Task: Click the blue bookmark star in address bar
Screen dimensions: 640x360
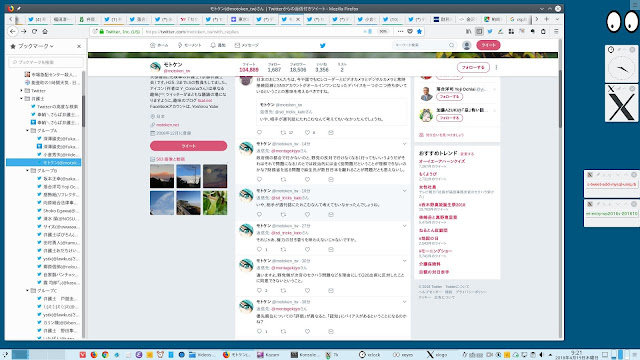Action: (x=419, y=31)
